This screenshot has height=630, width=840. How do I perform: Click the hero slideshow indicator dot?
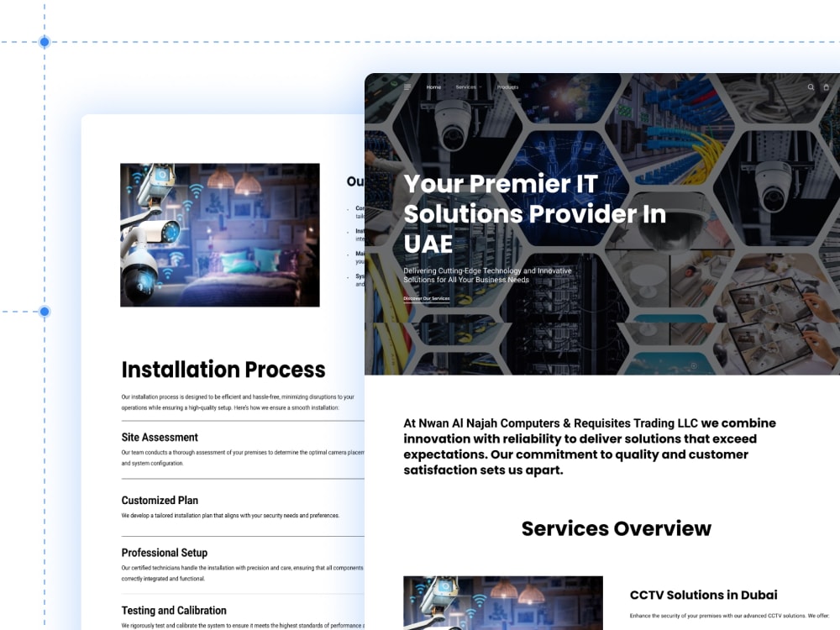coord(694,366)
